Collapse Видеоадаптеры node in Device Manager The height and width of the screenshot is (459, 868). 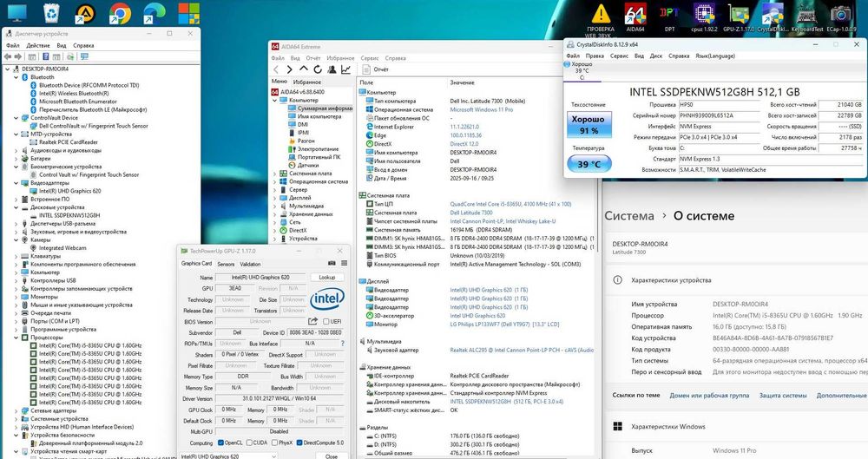click(x=16, y=183)
